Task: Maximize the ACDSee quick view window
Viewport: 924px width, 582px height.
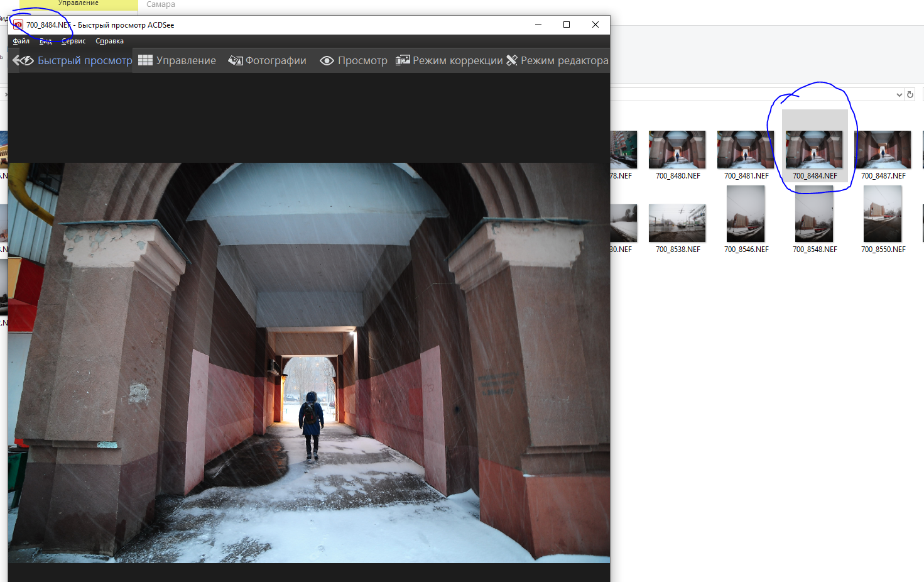Action: point(567,25)
